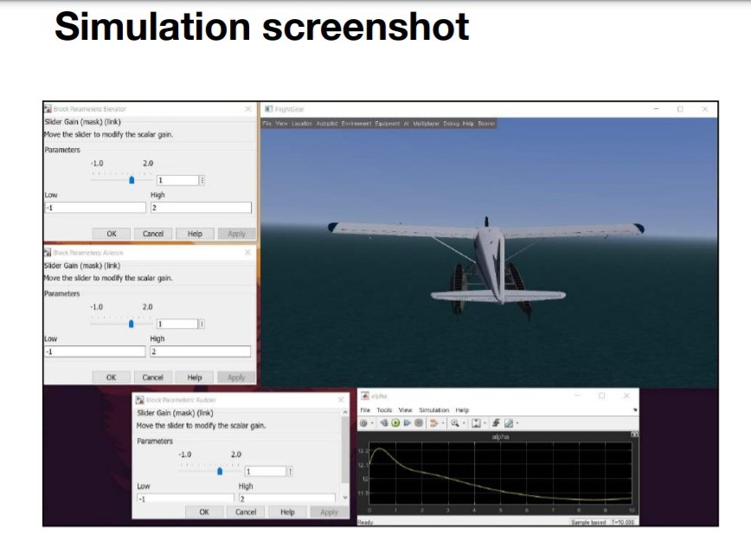Screen dimensions: 751x560
Task: Close the Aileron Block Parameters dialog
Action: point(247,253)
